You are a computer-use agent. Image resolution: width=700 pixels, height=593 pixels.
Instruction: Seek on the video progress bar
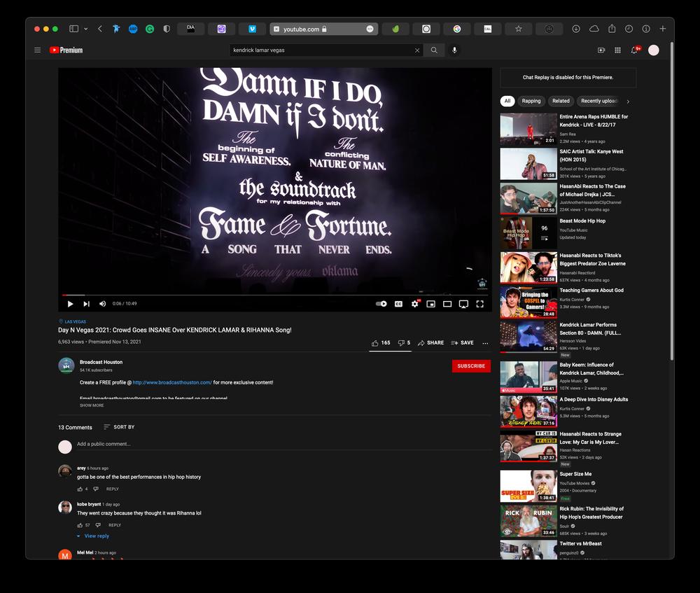click(x=275, y=295)
